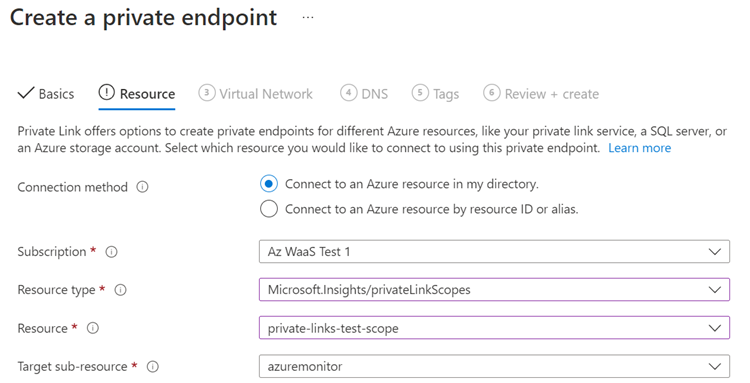Viewport: 750px width, 383px height.
Task: Switch to the Tags tab
Action: (435, 94)
